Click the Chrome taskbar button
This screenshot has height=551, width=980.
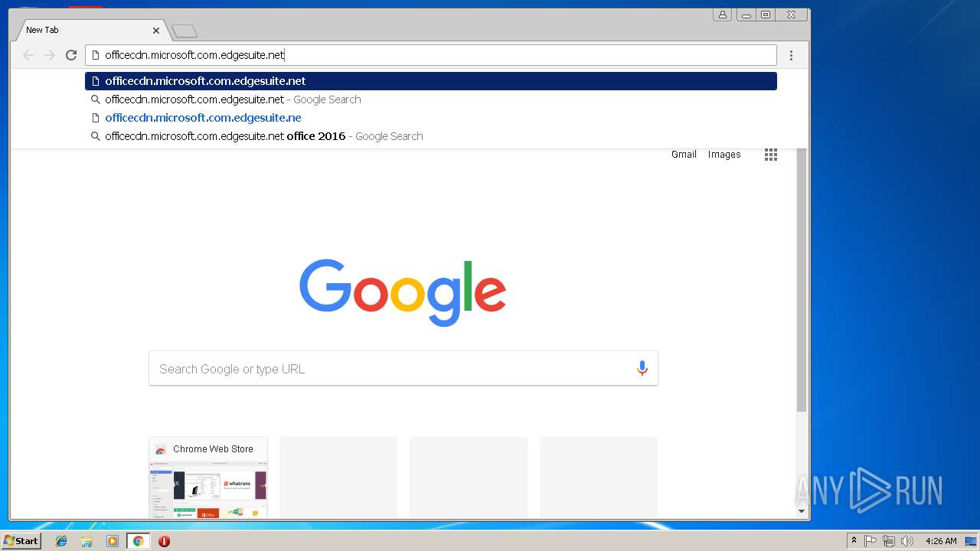pyautogui.click(x=138, y=541)
